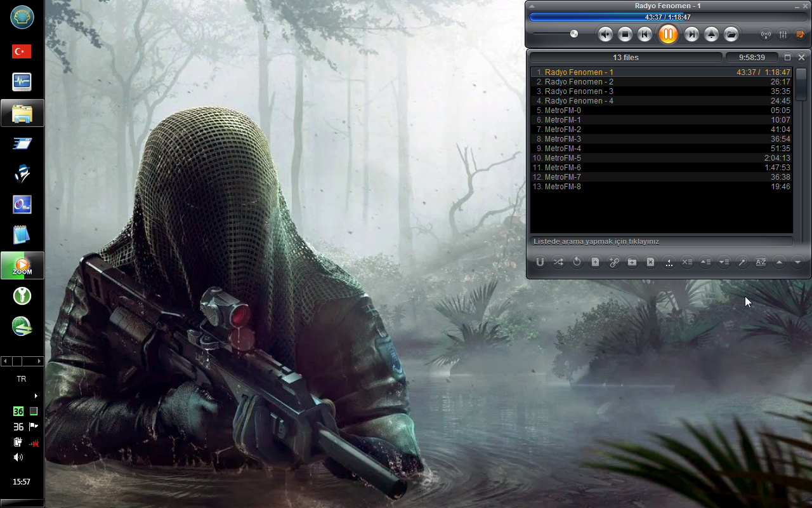Move the selected item down in the list
This screenshot has height=508, width=812.
724,262
